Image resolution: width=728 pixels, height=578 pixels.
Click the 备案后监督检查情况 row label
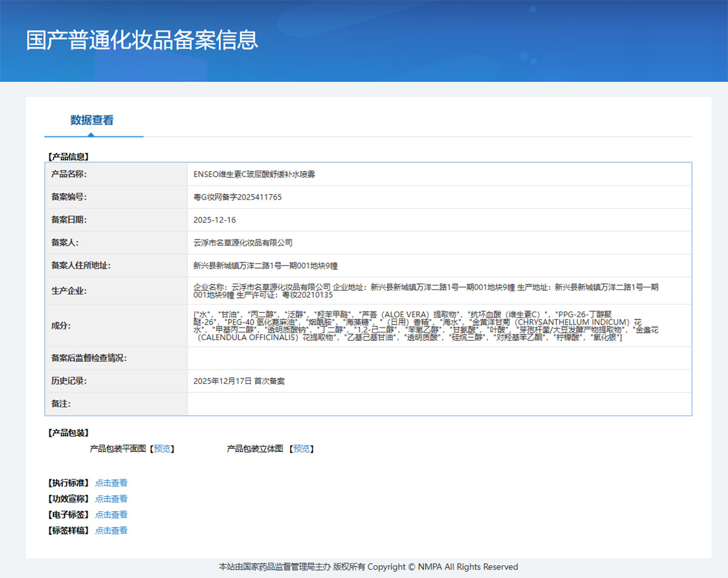coord(89,358)
